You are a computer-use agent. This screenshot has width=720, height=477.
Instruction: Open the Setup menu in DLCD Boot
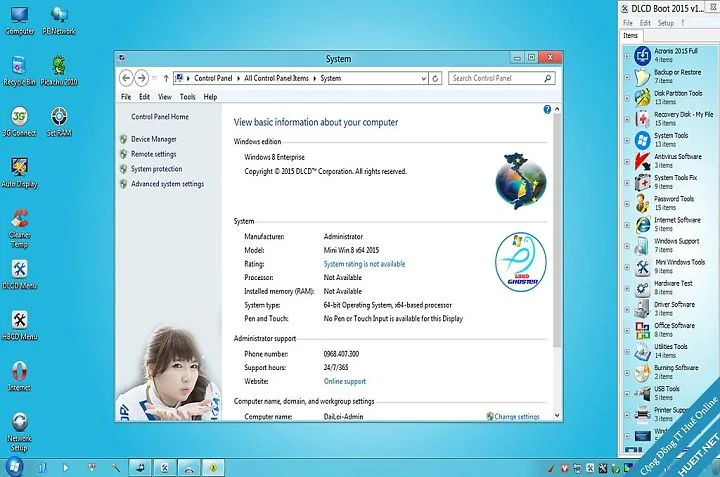pyautogui.click(x=665, y=23)
